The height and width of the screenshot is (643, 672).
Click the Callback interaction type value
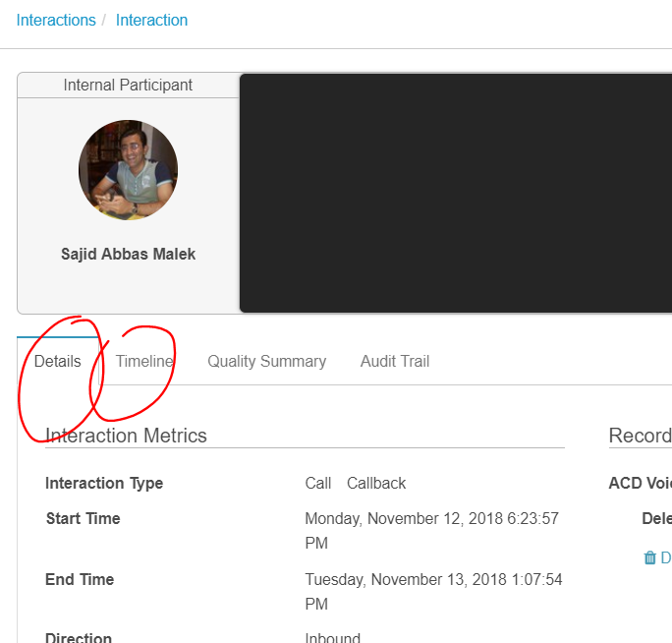376,483
